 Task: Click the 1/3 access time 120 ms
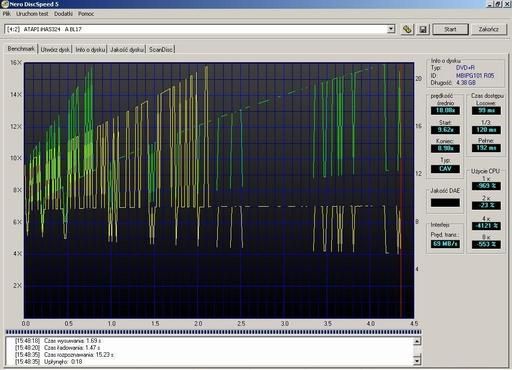tap(486, 130)
